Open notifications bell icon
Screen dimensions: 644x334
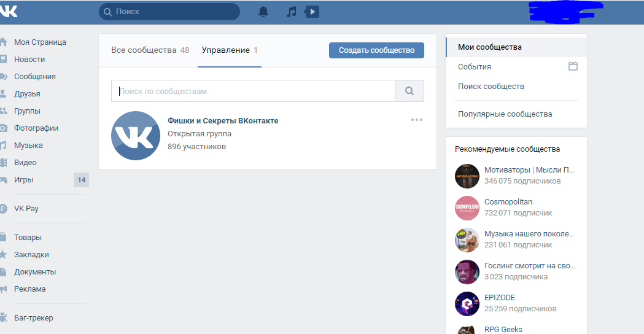(x=263, y=12)
